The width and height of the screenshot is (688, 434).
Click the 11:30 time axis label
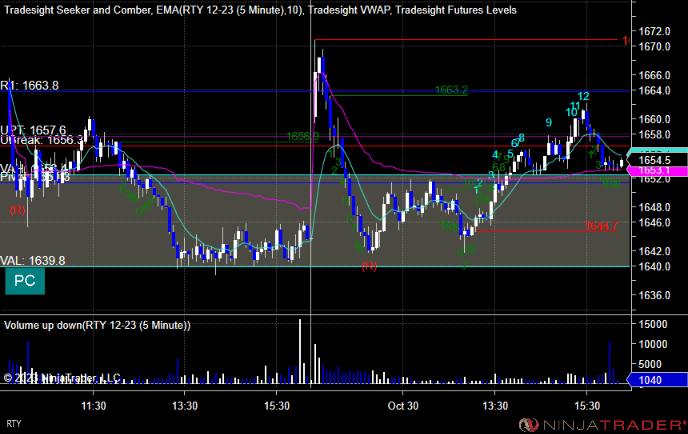click(x=93, y=406)
